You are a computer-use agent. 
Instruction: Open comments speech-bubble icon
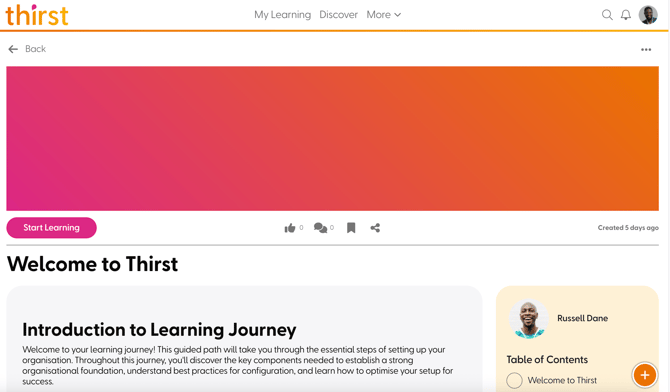pos(320,228)
